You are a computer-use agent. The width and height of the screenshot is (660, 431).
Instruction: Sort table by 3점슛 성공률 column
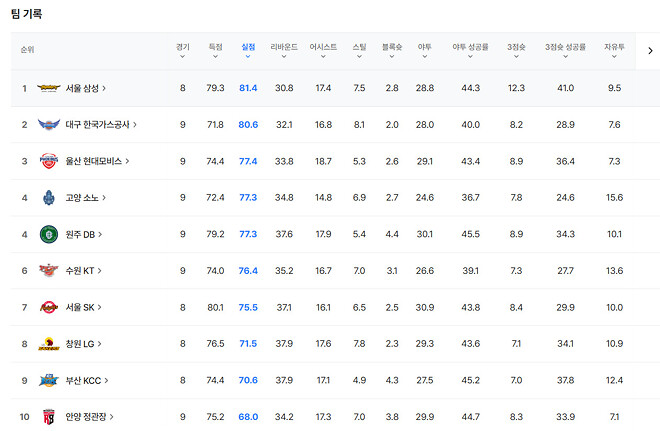(x=565, y=51)
